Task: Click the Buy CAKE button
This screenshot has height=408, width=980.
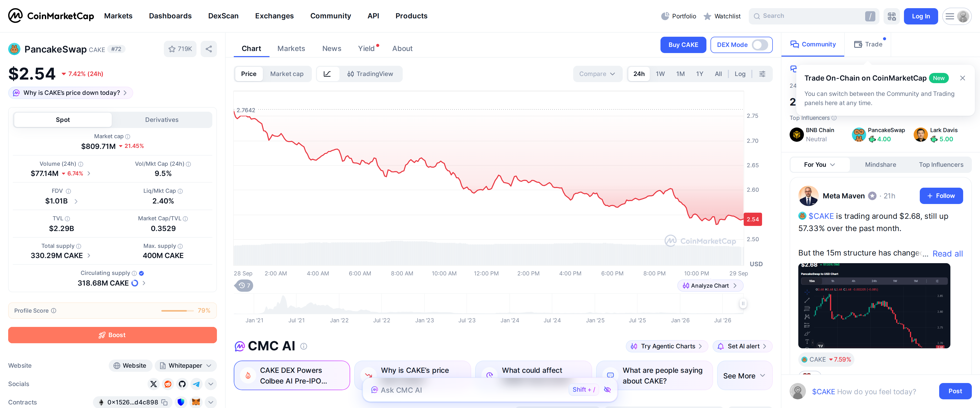Action: (683, 45)
